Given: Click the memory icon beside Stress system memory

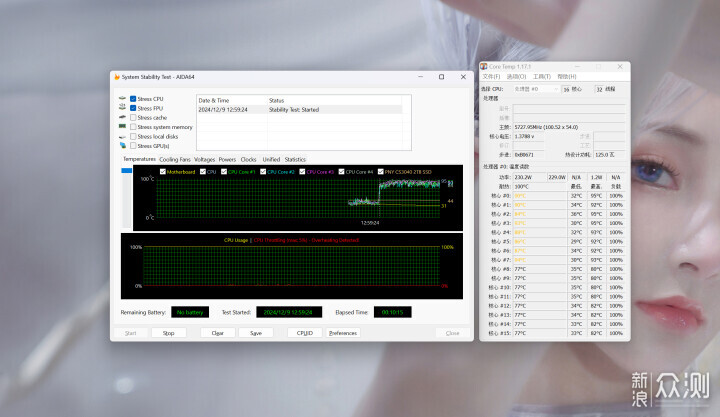Looking at the screenshot, I should point(121,127).
